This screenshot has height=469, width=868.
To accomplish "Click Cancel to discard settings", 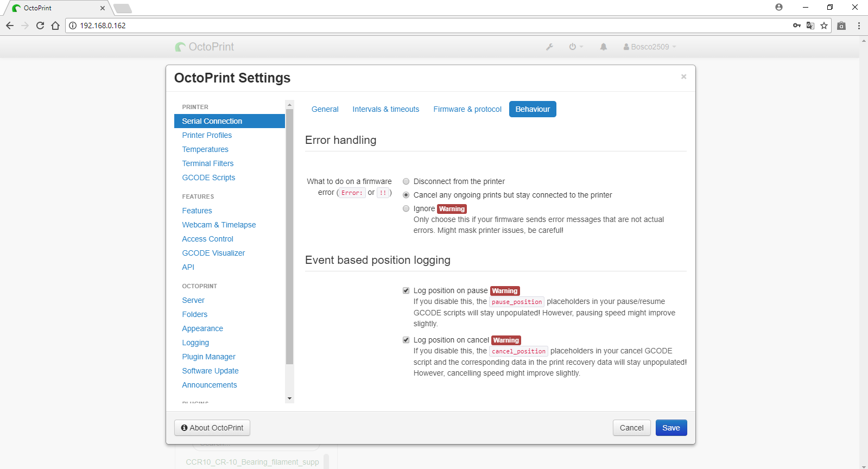I will [632, 428].
